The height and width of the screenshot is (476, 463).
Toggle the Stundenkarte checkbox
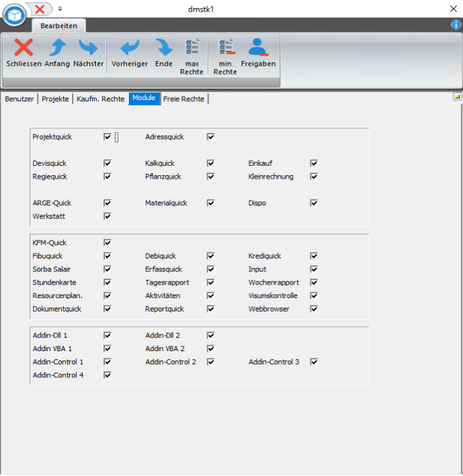[x=108, y=283]
